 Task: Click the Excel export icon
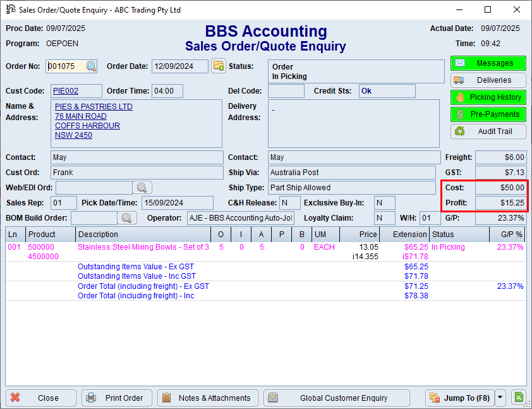[x=518, y=398]
